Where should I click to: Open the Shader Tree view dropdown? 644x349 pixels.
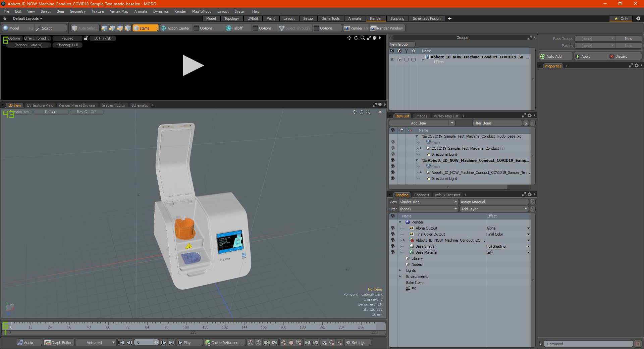(x=428, y=202)
